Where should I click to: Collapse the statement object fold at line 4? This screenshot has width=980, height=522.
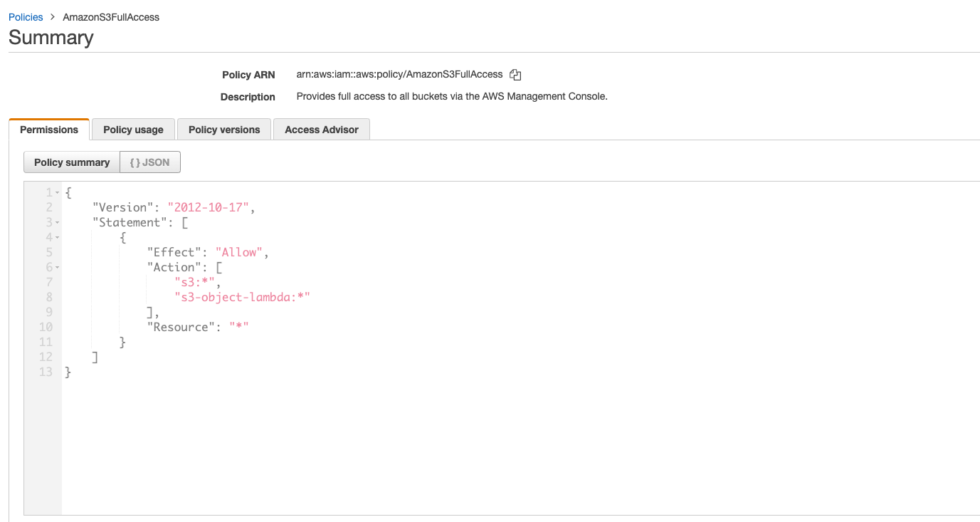pos(57,238)
